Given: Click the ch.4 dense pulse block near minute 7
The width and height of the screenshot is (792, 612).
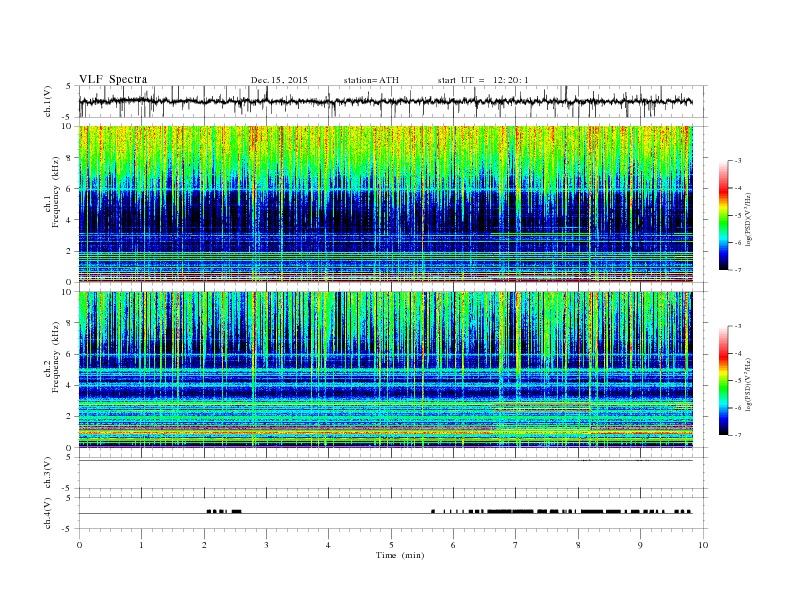Looking at the screenshot, I should (510, 511).
